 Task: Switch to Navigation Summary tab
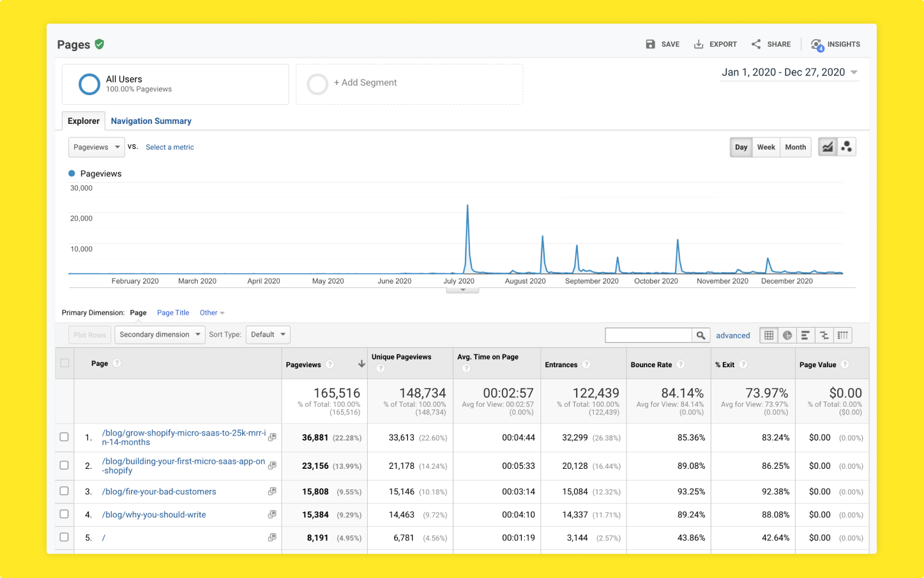pos(151,121)
